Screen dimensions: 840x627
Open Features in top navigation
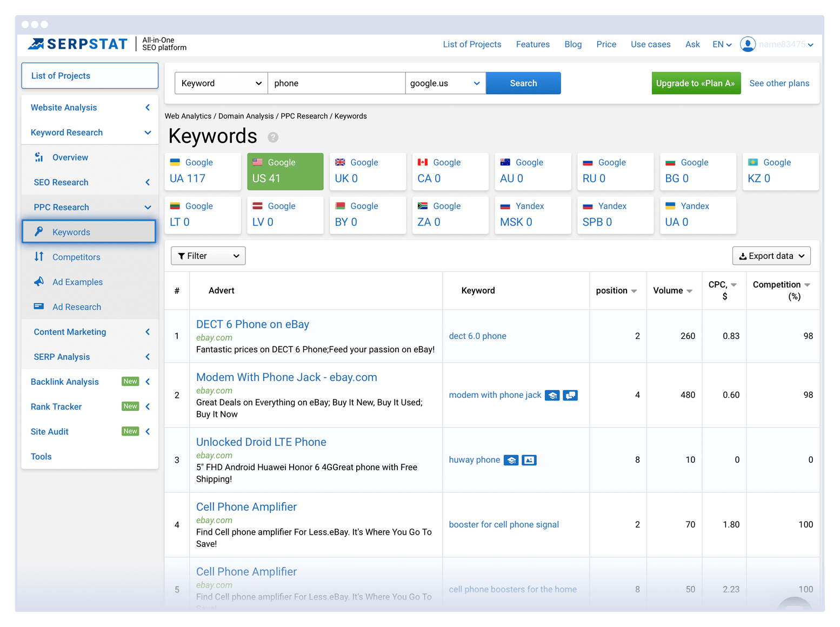coord(532,44)
